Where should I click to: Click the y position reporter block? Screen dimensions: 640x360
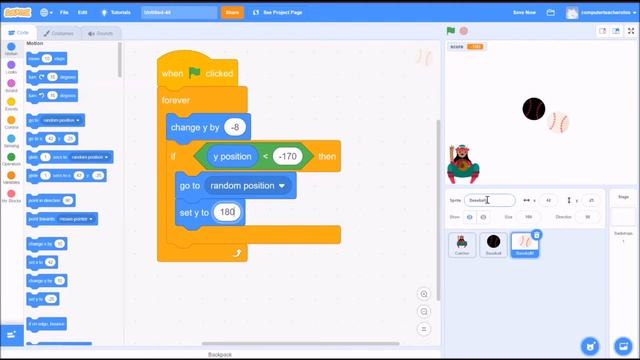[x=232, y=156]
